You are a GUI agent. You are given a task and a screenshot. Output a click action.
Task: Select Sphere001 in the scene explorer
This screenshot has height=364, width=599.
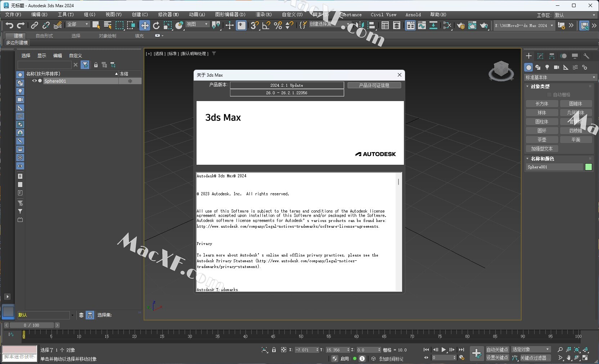click(81, 81)
